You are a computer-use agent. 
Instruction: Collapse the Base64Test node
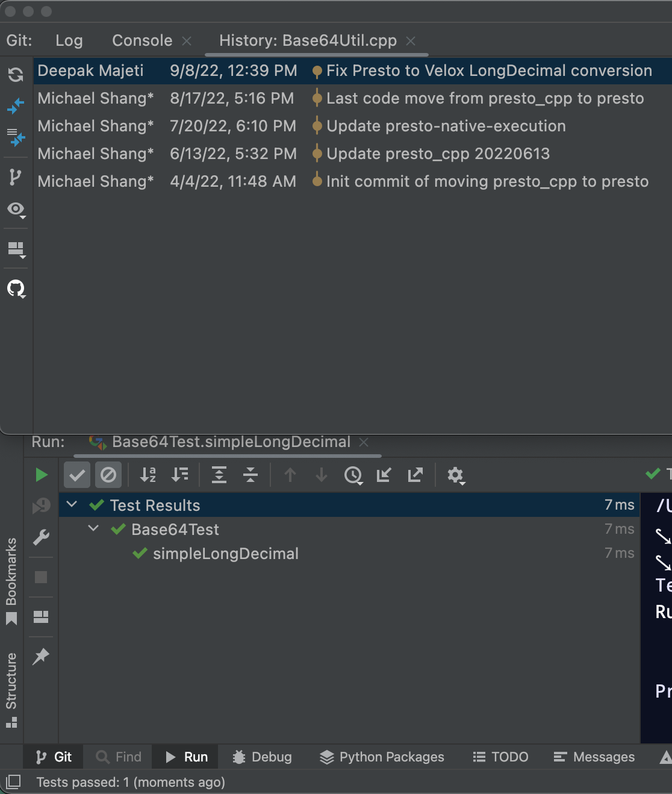click(93, 528)
